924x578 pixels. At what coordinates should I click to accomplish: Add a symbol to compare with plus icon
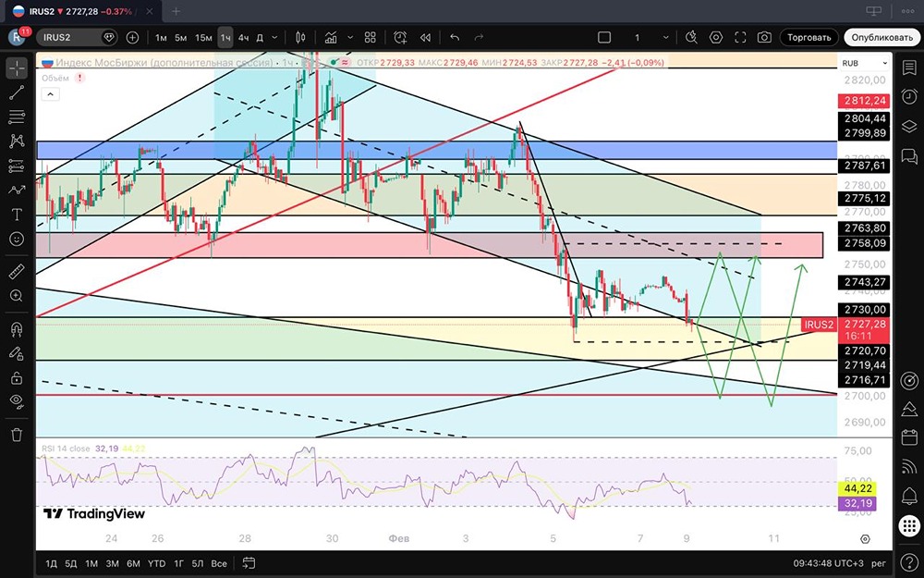click(132, 37)
